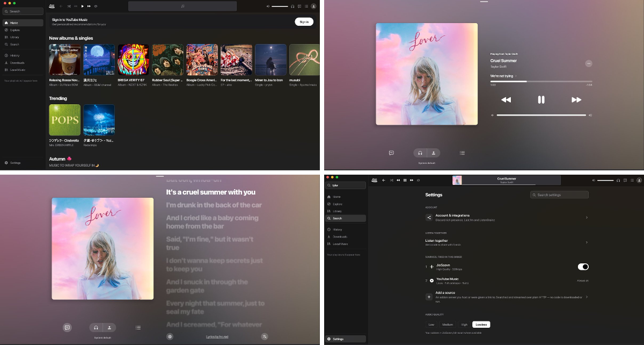Expand the Add a source chevron
Image resolution: width=644 pixels, height=345 pixels.
pos(587,297)
